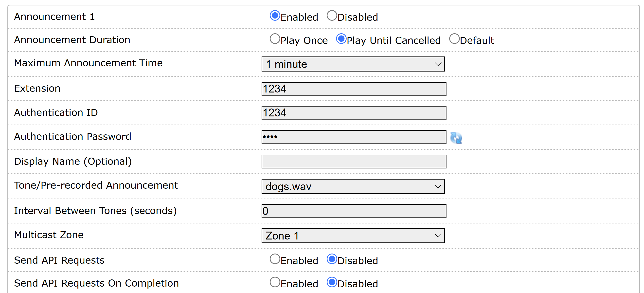Open the Multicast Zone dropdown

click(x=353, y=236)
